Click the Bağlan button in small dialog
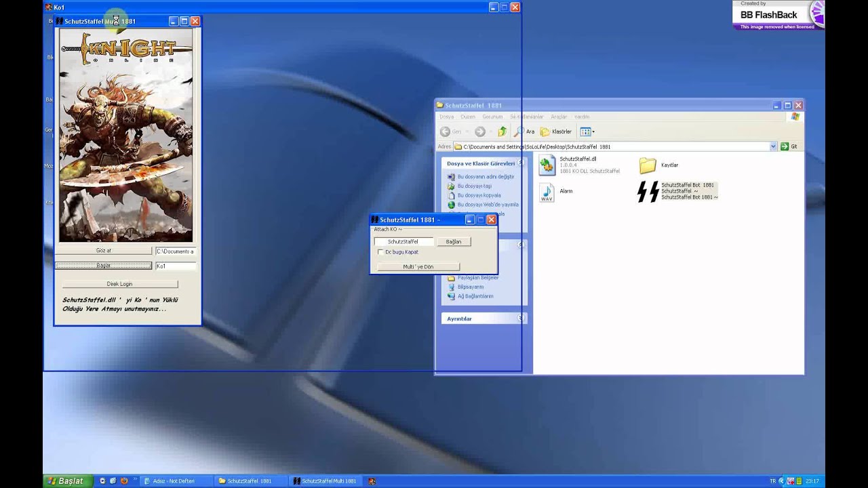Screen dimensions: 868x488 [454, 242]
